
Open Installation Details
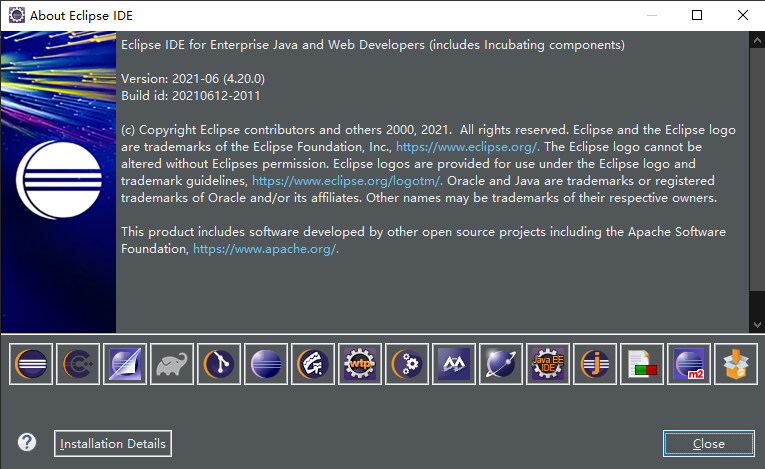(x=113, y=444)
